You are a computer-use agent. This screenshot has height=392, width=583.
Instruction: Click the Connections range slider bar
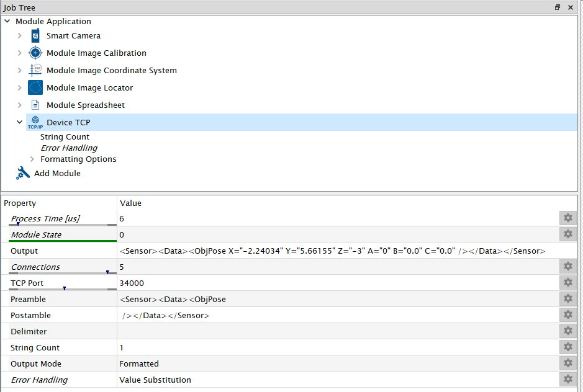[63, 273]
